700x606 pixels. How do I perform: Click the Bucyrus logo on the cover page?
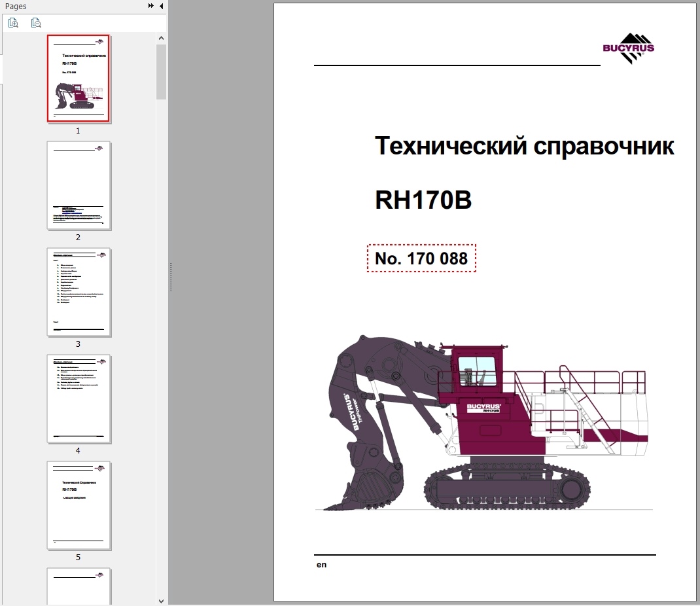(629, 49)
